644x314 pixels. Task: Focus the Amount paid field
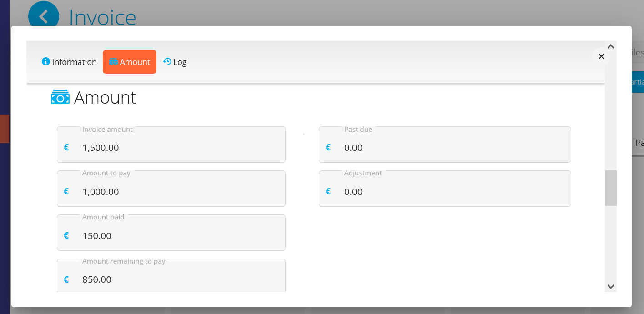177,235
